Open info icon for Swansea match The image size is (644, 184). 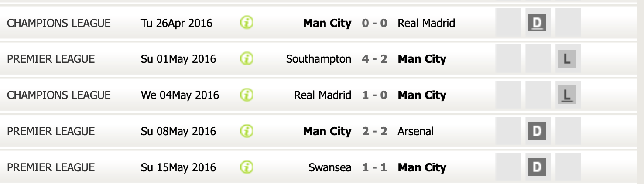point(247,167)
